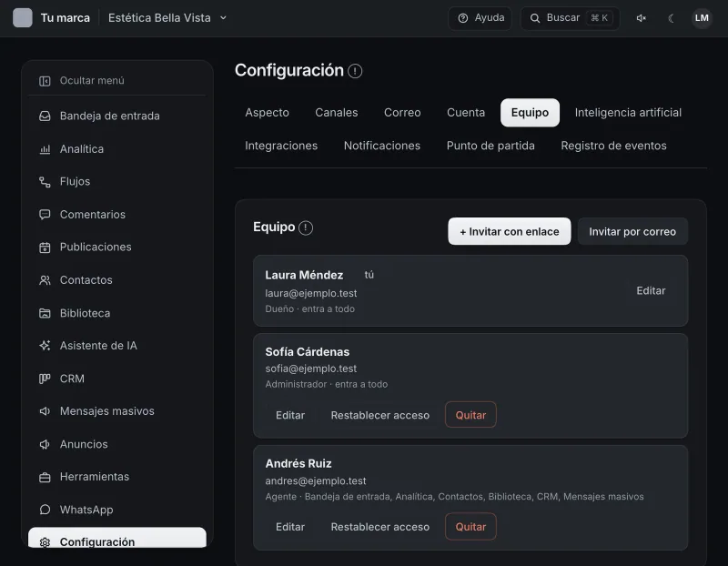This screenshot has width=728, height=566.
Task: Open Contactos in the sidebar
Action: [x=117, y=280]
